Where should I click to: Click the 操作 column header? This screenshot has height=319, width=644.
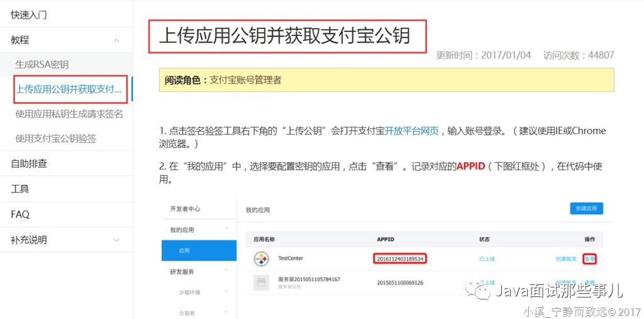tap(589, 239)
